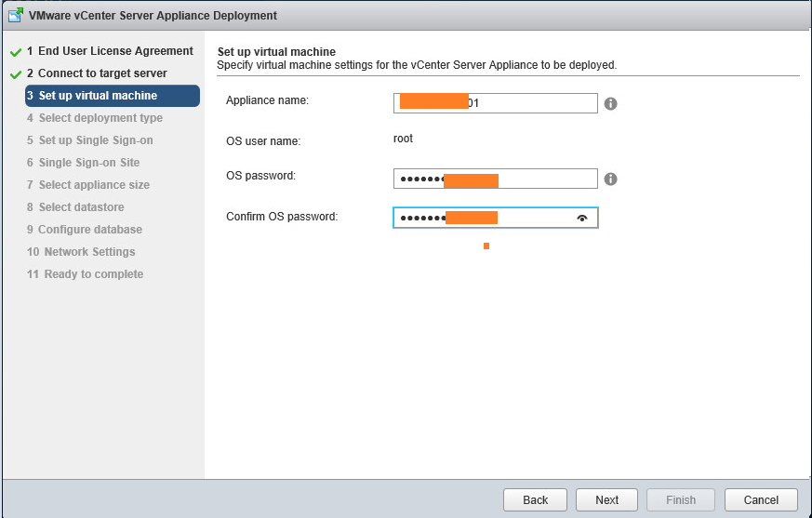Click the VMware vCenter deployment title icon
The width and height of the screenshot is (812, 518).
point(16,15)
